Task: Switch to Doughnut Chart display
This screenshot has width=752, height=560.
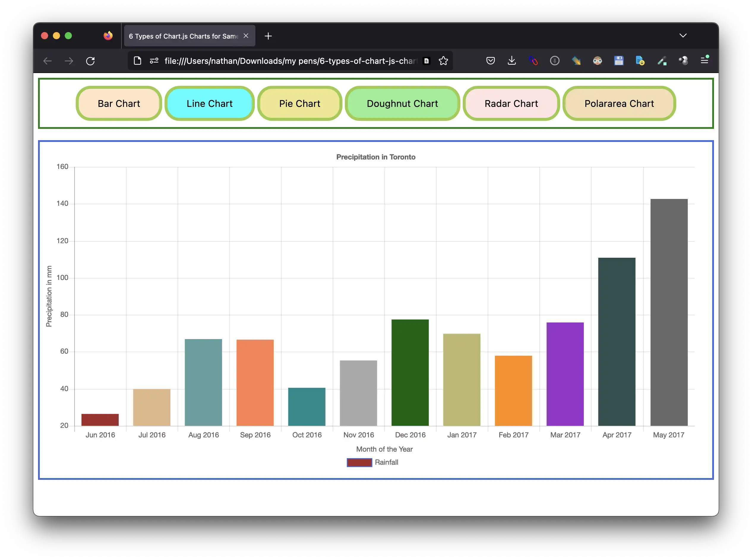Action: (402, 104)
